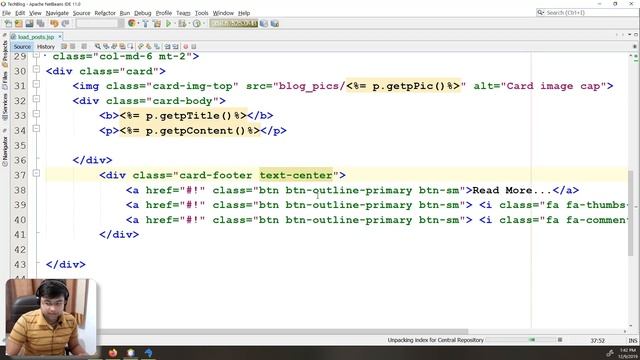The width and height of the screenshot is (640, 360).
Task: Click the Unpacking index progress bar
Action: (520, 340)
